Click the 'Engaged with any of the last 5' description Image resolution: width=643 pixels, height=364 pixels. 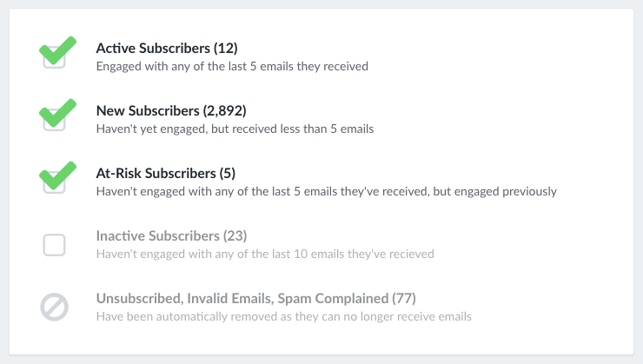[232, 66]
